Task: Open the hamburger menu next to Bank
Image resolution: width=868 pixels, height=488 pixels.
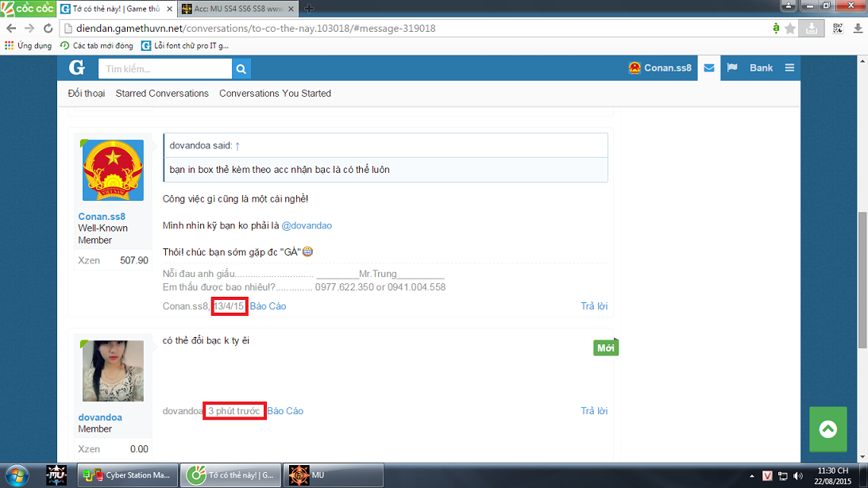Action: 789,68
